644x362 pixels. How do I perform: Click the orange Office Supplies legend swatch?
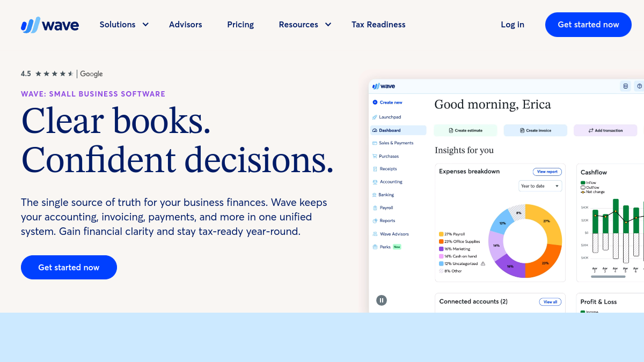pos(441,242)
